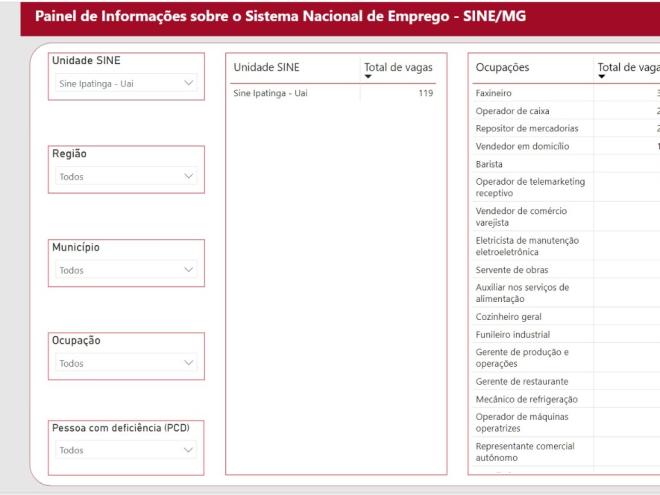This screenshot has height=495, width=660.
Task: Expand the Ocupação filter dropdown
Action: click(x=125, y=364)
